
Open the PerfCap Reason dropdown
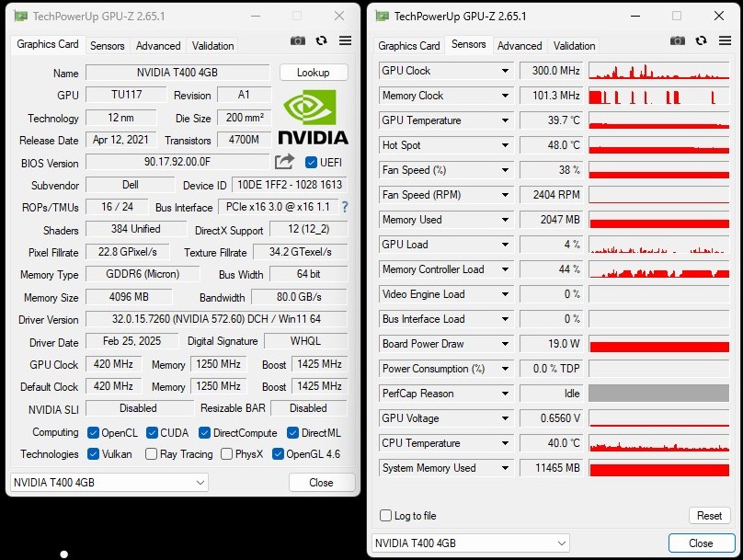point(505,394)
